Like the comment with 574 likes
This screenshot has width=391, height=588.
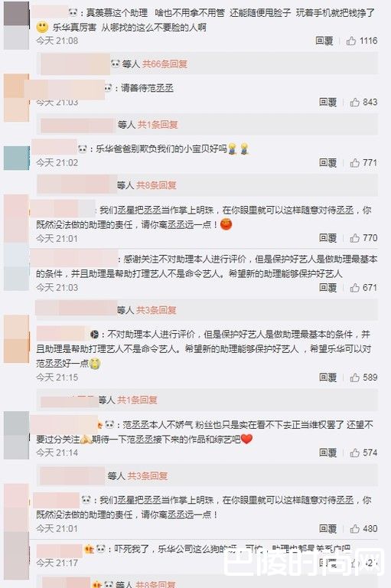[x=354, y=452]
